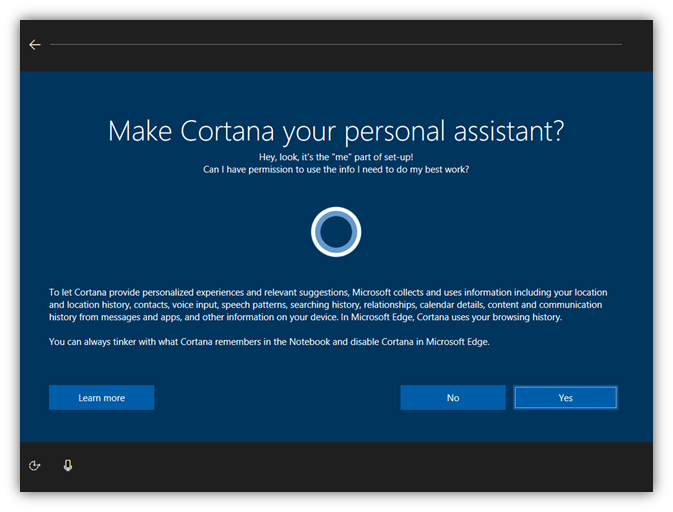Open the Ease of Access icon
673x512 pixels.
34,466
